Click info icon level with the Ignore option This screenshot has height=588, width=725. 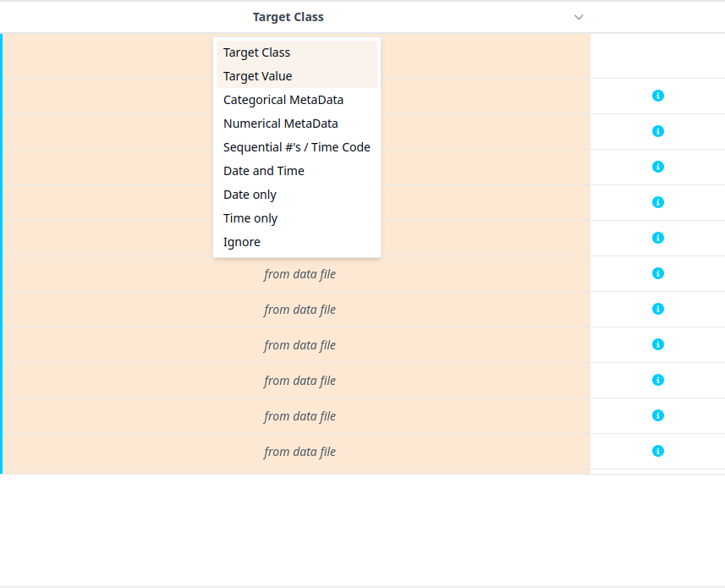(x=658, y=238)
